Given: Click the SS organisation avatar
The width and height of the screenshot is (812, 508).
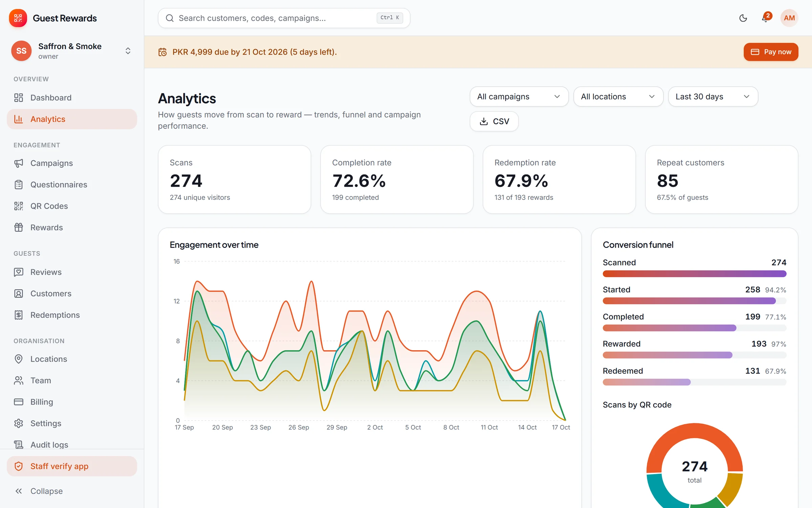Looking at the screenshot, I should point(21,51).
